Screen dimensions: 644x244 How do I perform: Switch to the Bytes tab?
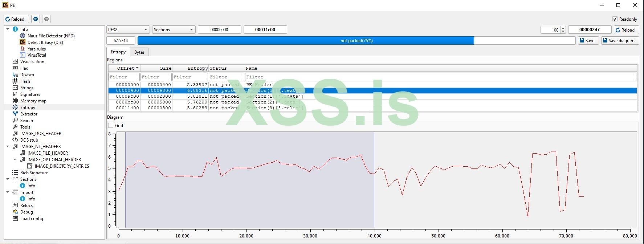click(x=139, y=52)
